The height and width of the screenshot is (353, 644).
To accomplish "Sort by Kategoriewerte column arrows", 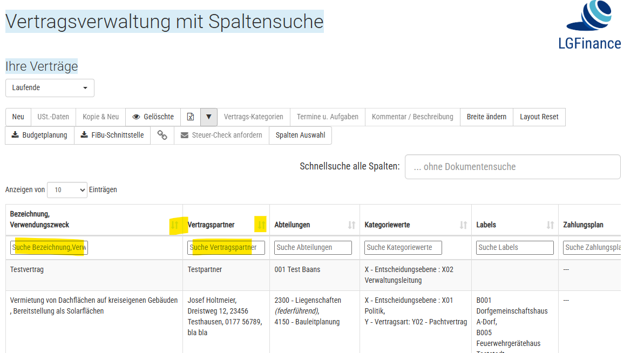I will [463, 225].
